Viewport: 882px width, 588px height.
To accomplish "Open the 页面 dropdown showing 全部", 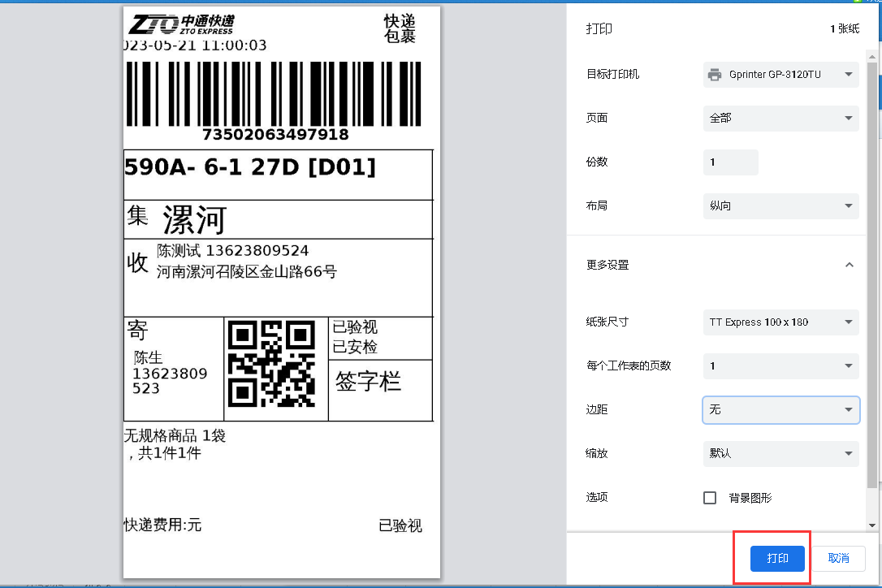I will point(780,118).
